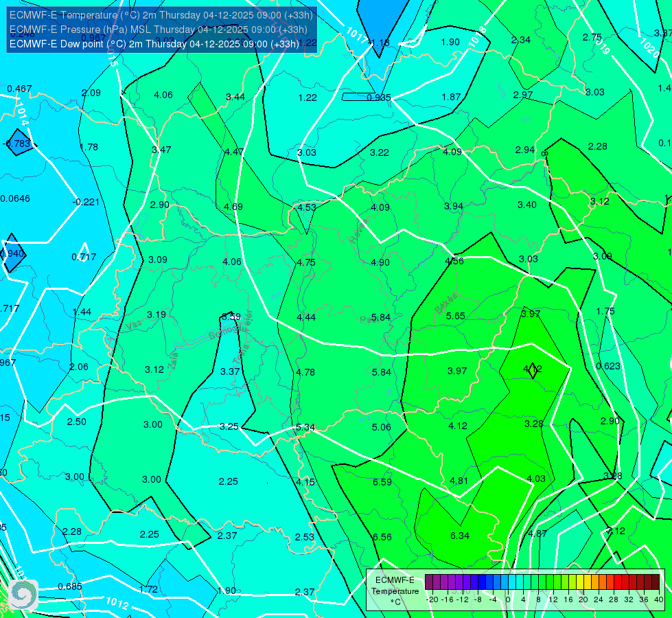This screenshot has width=672, height=618.
Task: Click the '-20' tick label on the legend
Action: (x=432, y=599)
